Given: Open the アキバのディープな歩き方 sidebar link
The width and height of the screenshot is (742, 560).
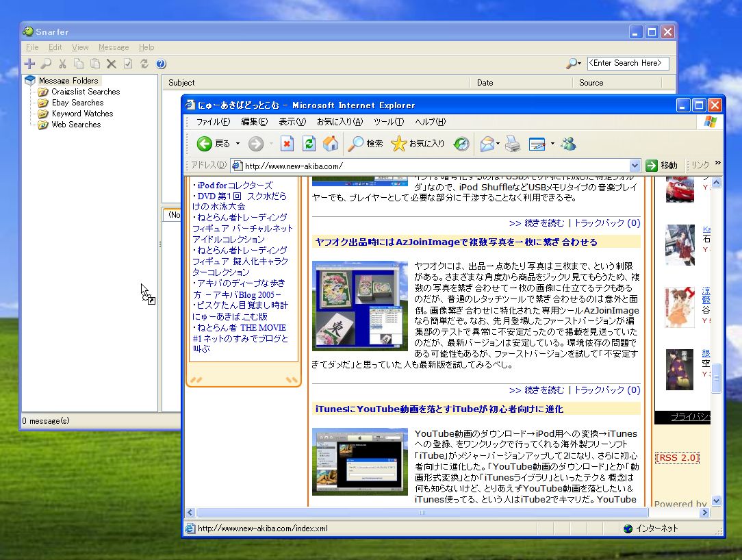Looking at the screenshot, I should [238, 289].
